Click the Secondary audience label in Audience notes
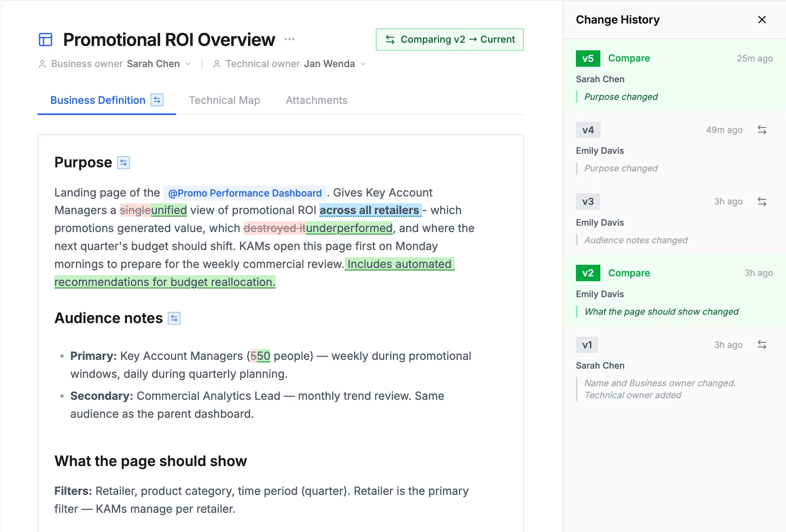 pos(102,396)
